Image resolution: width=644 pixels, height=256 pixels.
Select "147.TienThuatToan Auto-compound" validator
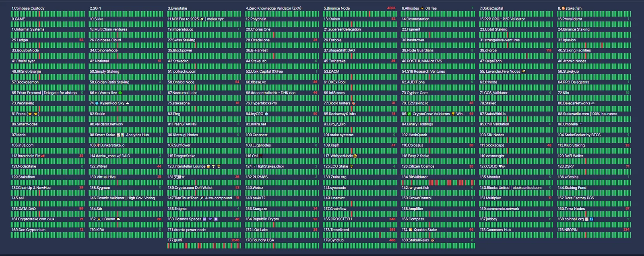point(200,198)
